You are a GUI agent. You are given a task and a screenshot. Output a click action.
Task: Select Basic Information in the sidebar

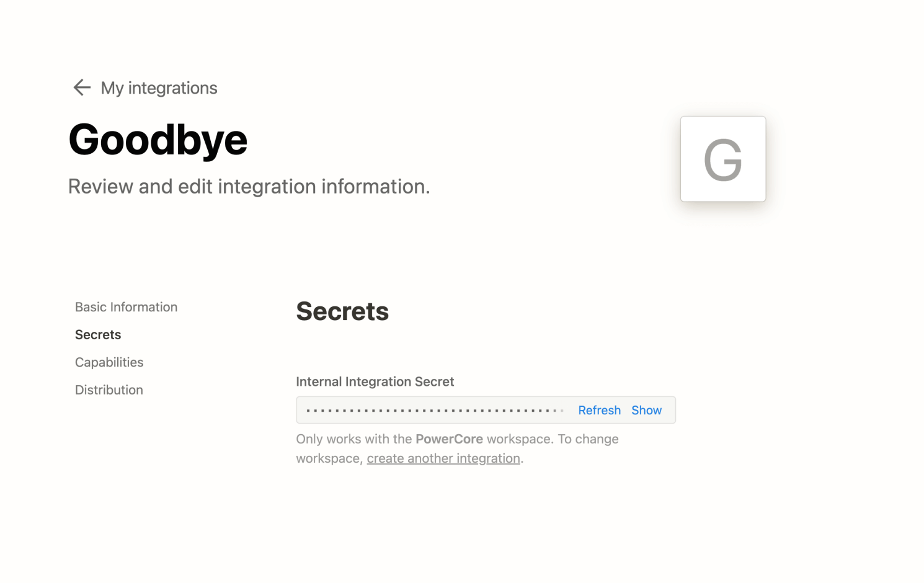125,307
